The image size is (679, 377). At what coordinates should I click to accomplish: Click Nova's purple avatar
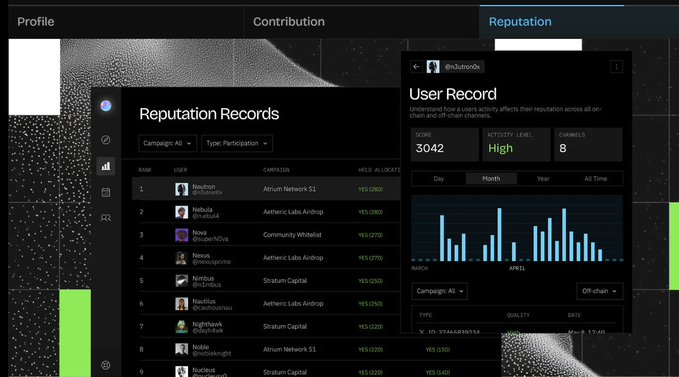[181, 235]
